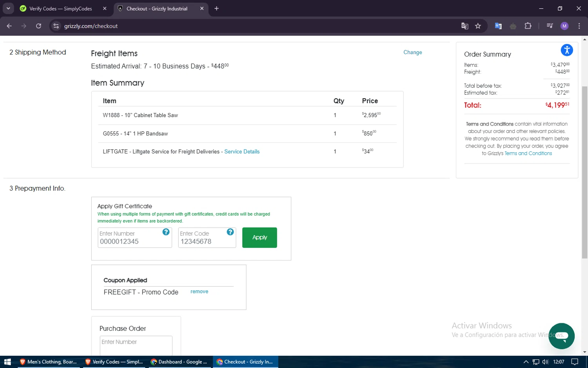Screen dimensions: 588x368
Task: Click the W1888 - 10" Cabinet Table Saw row
Action: [247, 115]
